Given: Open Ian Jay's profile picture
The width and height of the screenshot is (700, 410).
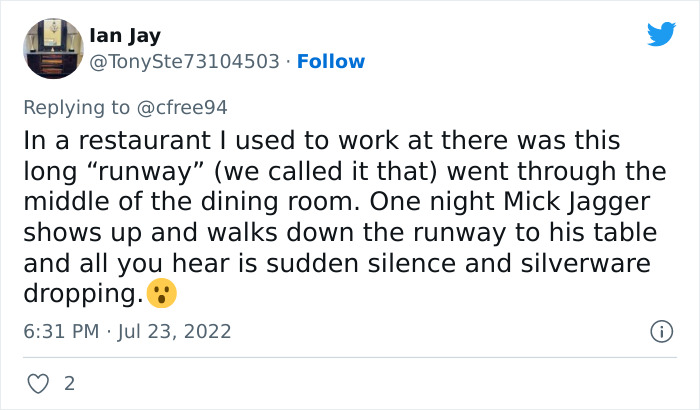Looking at the screenshot, I should point(53,48).
